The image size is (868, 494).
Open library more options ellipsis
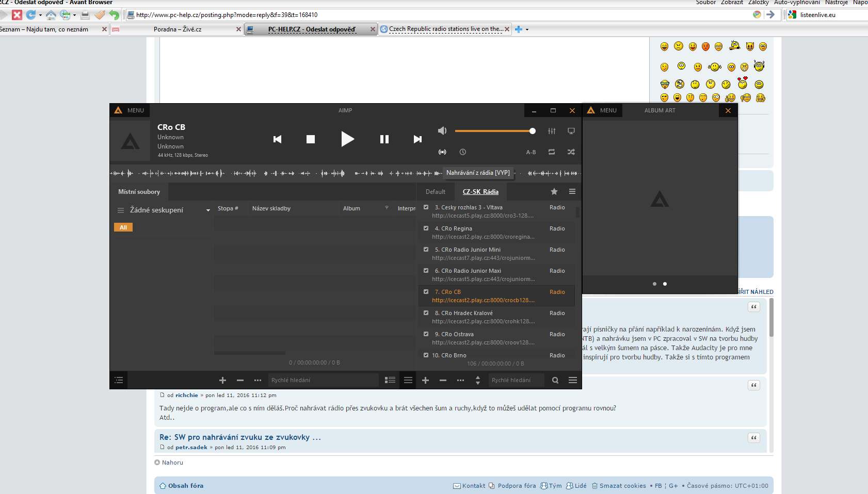(x=258, y=380)
